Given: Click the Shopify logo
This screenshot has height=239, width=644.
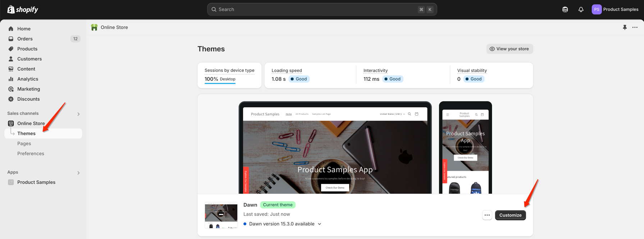Looking at the screenshot, I should (23, 9).
